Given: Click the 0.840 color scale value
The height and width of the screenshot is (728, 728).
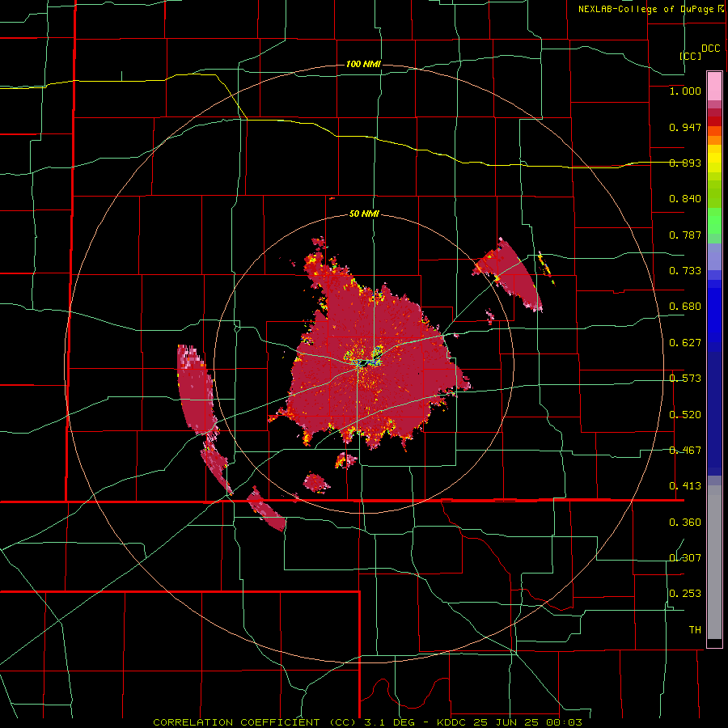Looking at the screenshot, I should 685,199.
